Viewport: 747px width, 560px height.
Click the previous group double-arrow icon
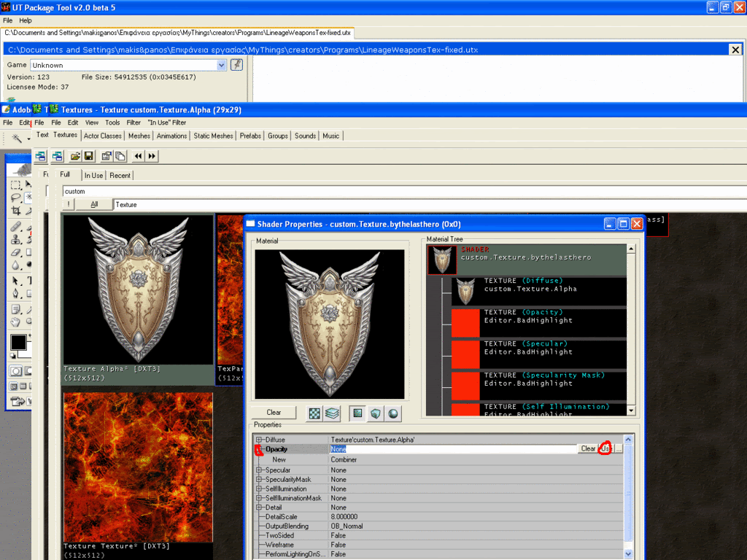tap(139, 156)
